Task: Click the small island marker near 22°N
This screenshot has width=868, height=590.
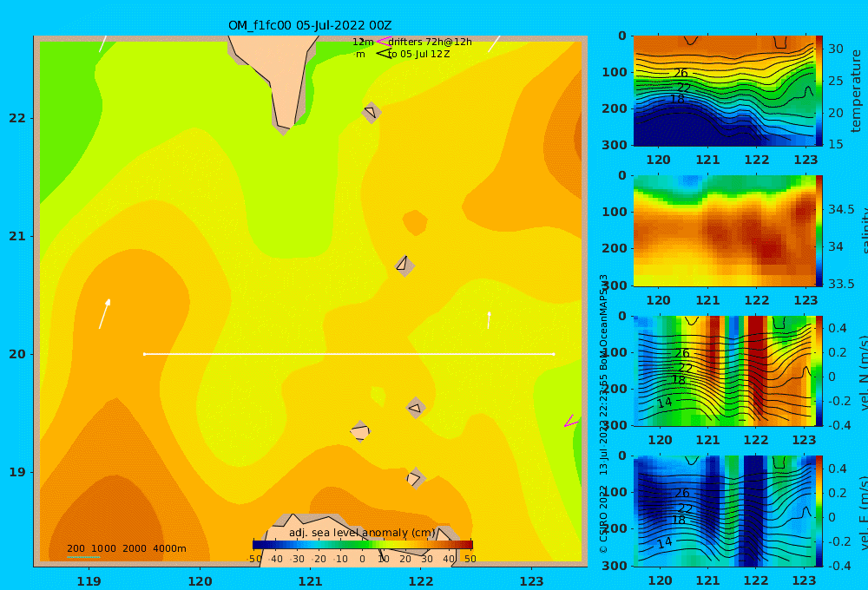Action: [x=371, y=112]
